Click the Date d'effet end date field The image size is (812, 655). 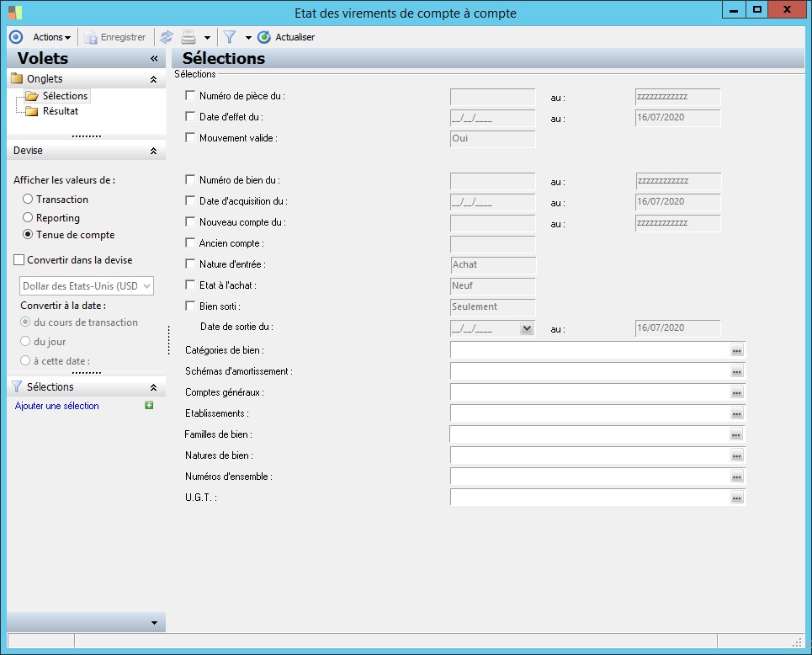(x=677, y=118)
